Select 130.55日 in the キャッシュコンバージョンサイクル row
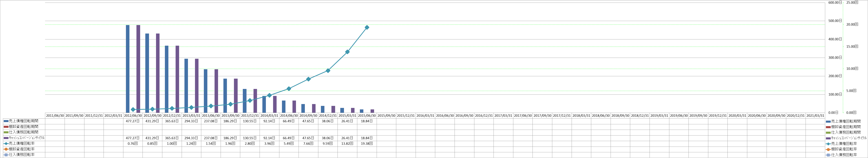The image size is (868, 158). pyautogui.click(x=250, y=138)
